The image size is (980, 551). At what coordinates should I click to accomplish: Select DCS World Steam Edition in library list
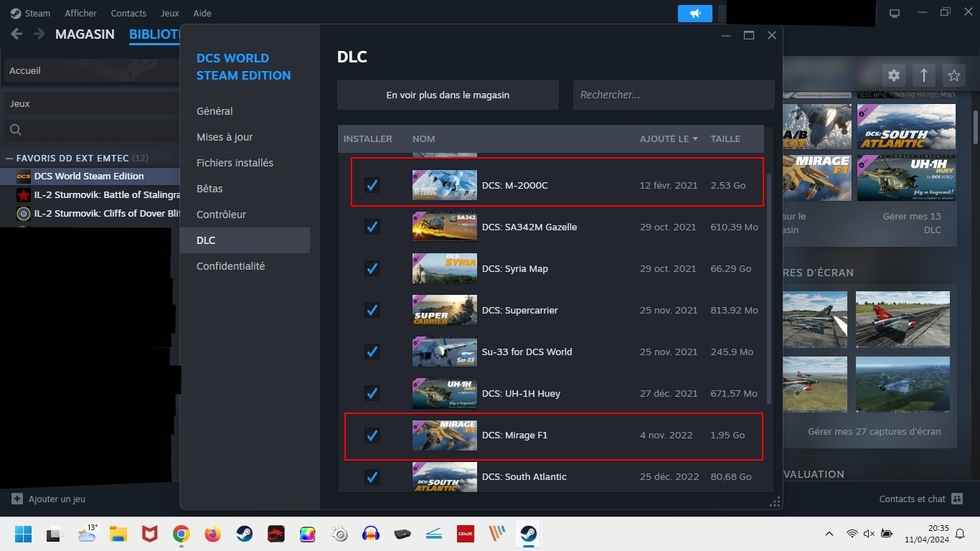pyautogui.click(x=90, y=176)
